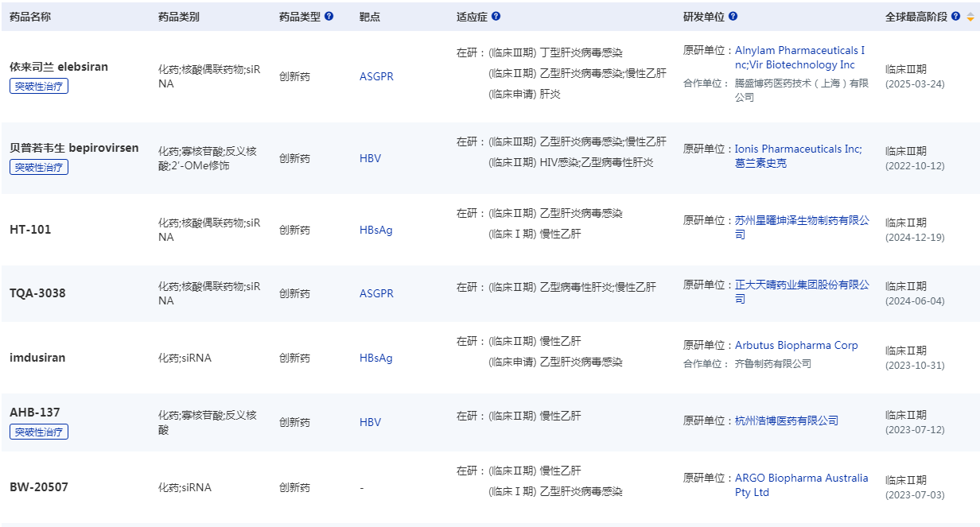Open ARGO Biopharma Australia Pty Ltd link
This screenshot has height=527, width=980.
(802, 485)
